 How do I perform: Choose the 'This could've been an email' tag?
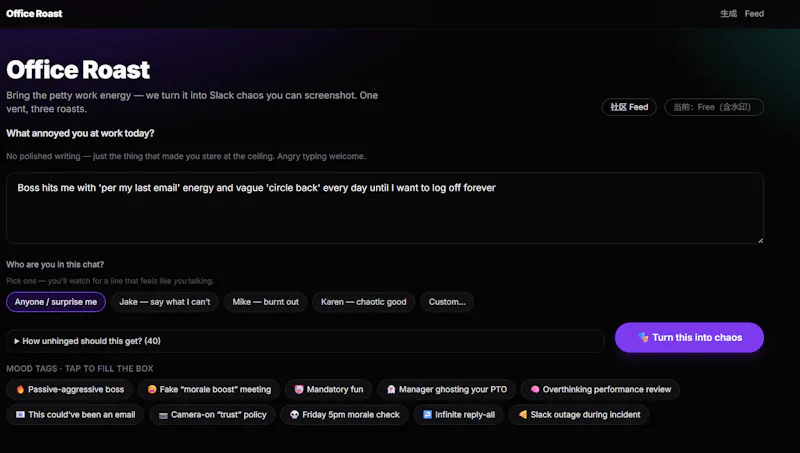75,415
